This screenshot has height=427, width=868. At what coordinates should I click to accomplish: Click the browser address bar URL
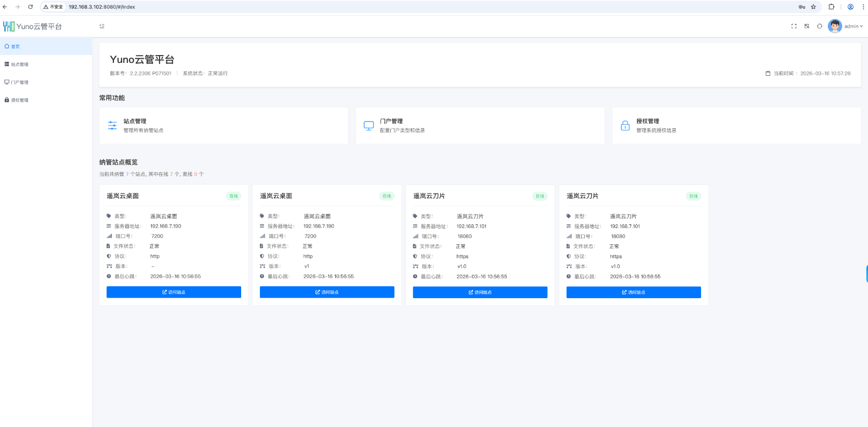point(102,7)
